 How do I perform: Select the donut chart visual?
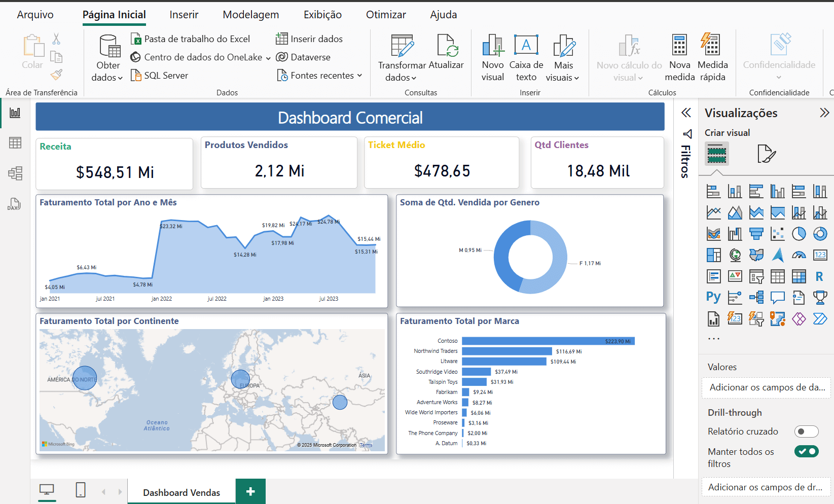coord(820,234)
